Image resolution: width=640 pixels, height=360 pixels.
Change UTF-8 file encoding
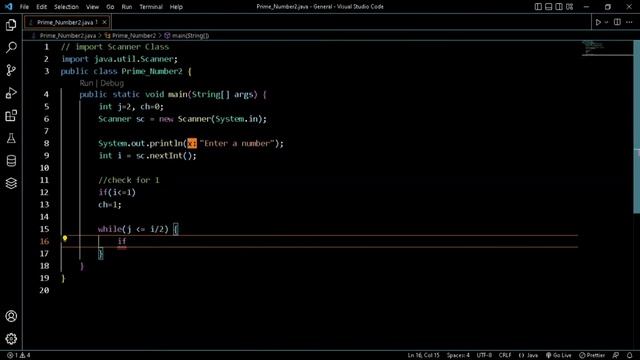pos(484,355)
